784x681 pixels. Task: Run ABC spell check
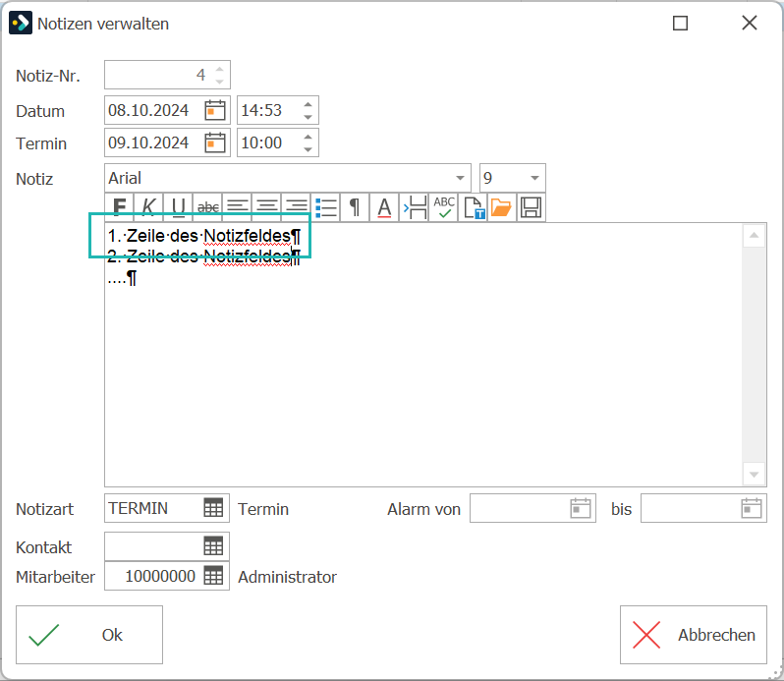click(x=443, y=207)
